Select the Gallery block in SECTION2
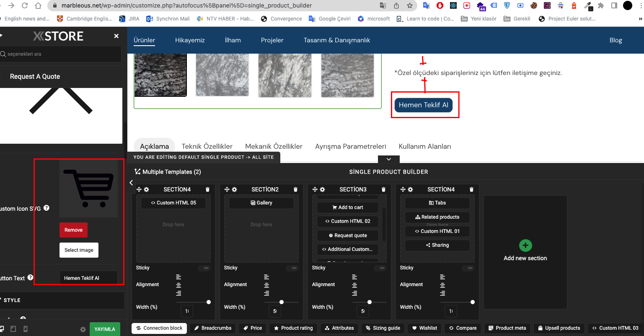This screenshot has height=336, width=644. pyautogui.click(x=261, y=203)
